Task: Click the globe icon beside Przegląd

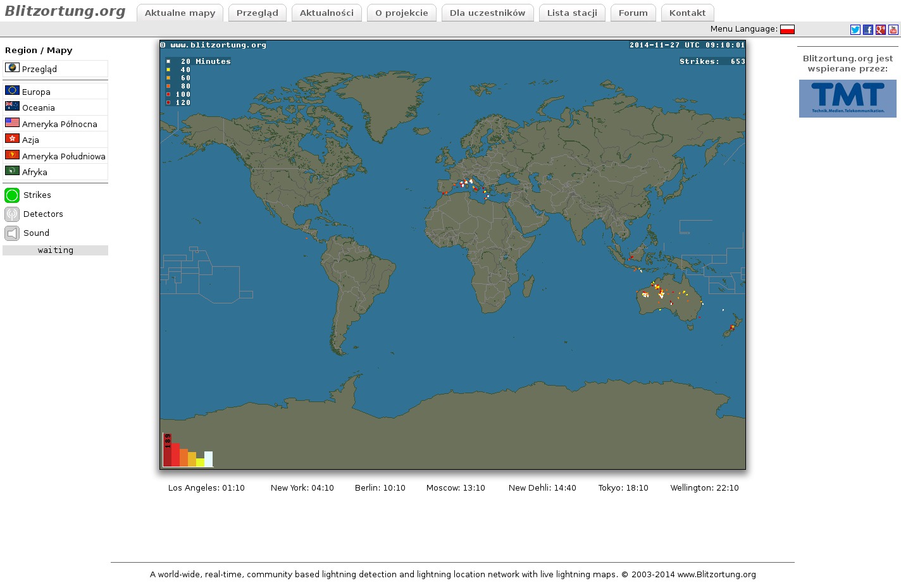Action: [x=12, y=68]
